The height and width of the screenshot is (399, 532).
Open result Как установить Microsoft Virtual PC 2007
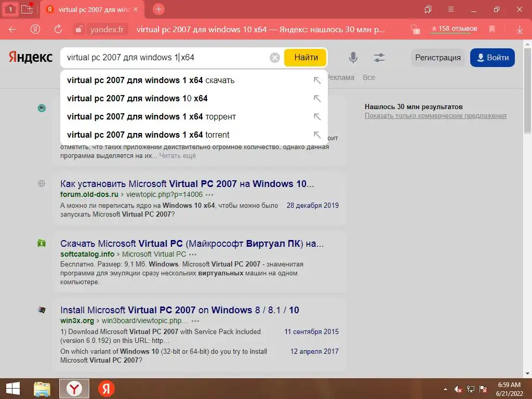point(187,183)
